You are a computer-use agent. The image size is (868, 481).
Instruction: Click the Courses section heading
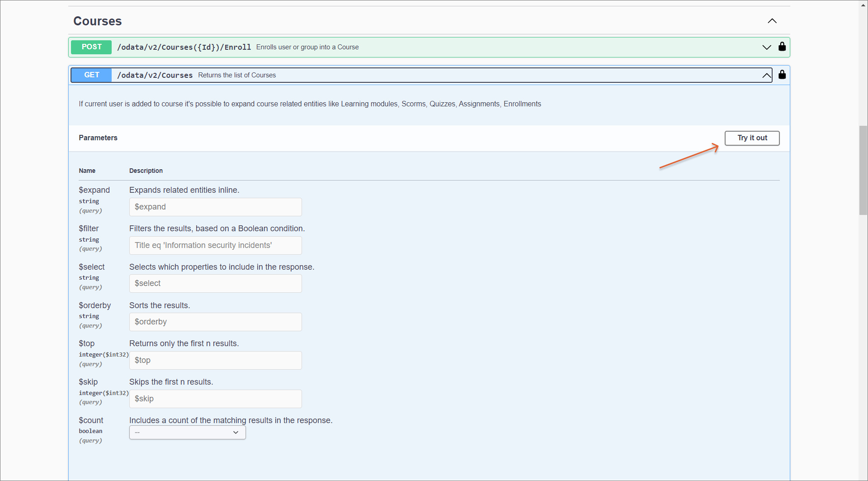[x=97, y=21]
